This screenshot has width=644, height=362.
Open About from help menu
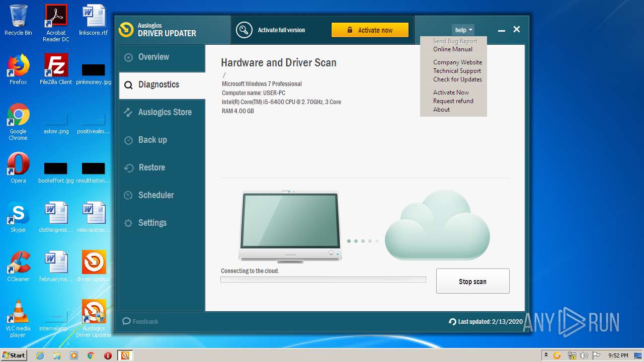[441, 110]
